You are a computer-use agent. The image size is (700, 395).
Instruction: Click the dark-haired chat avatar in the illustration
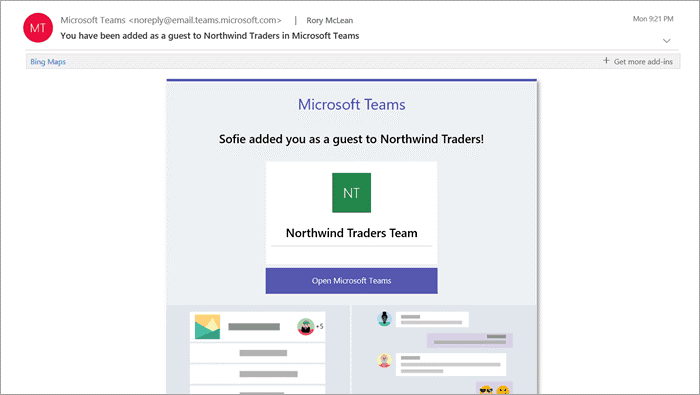384,319
